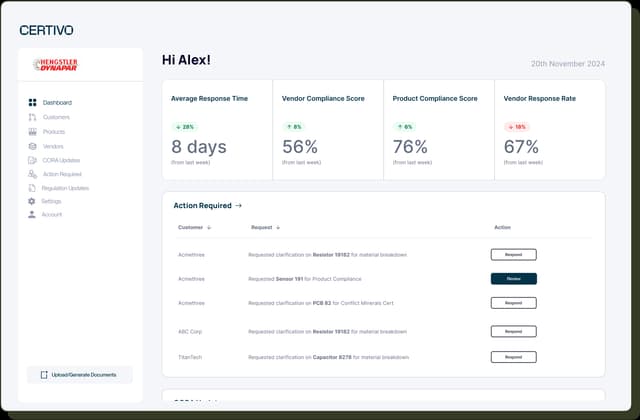The image size is (640, 420).
Task: Sort the table by Request column arrow
Action: click(278, 227)
